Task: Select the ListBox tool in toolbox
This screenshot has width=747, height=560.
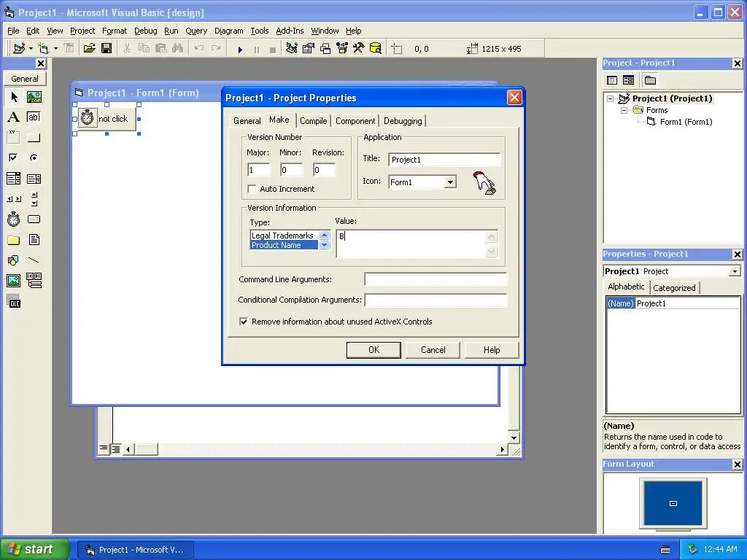Action: (34, 179)
